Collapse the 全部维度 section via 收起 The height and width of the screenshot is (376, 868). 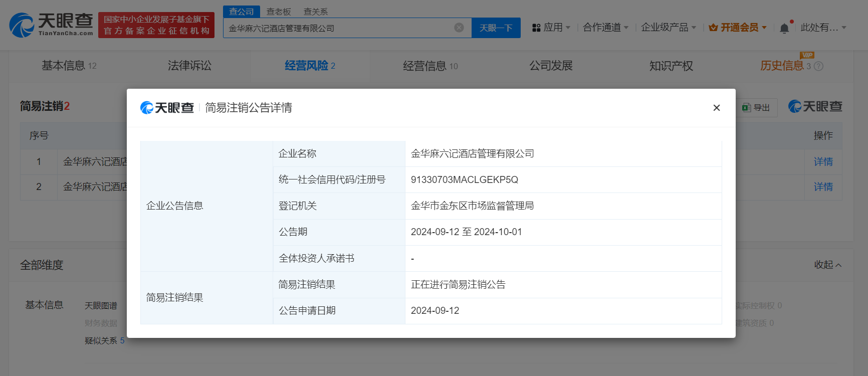click(827, 265)
